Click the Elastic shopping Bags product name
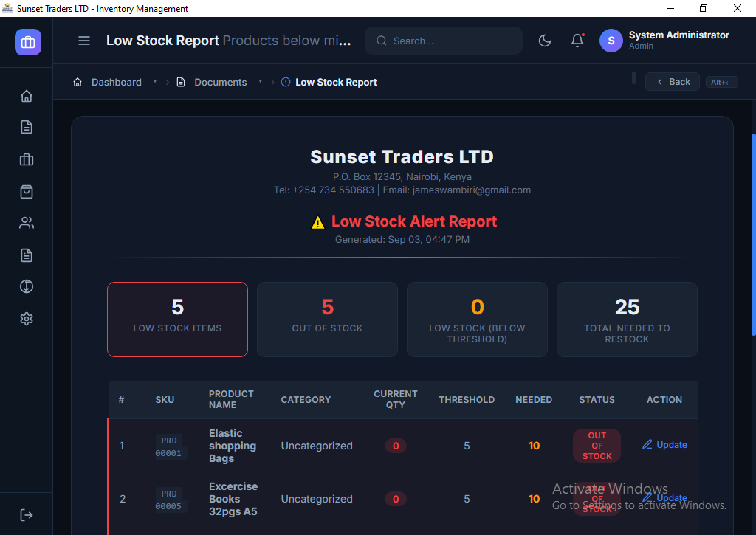756x535 pixels. click(233, 446)
